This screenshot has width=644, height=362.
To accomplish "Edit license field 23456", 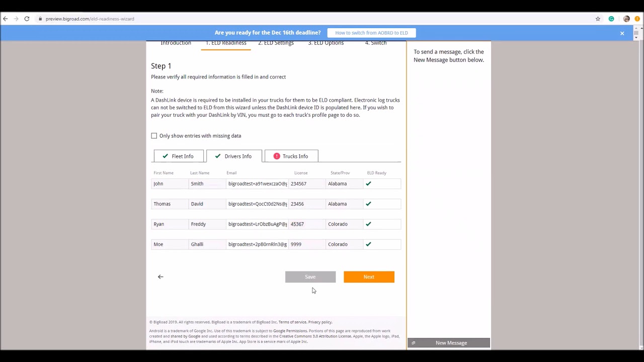I will point(307,204).
